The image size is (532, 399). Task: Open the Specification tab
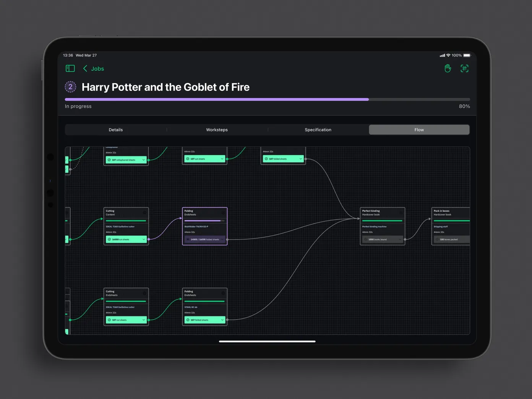tap(318, 130)
